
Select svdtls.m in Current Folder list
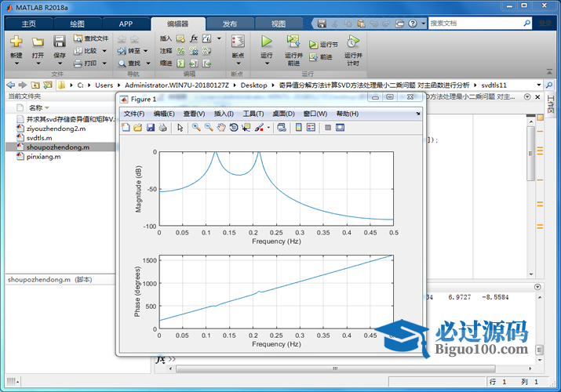point(39,137)
